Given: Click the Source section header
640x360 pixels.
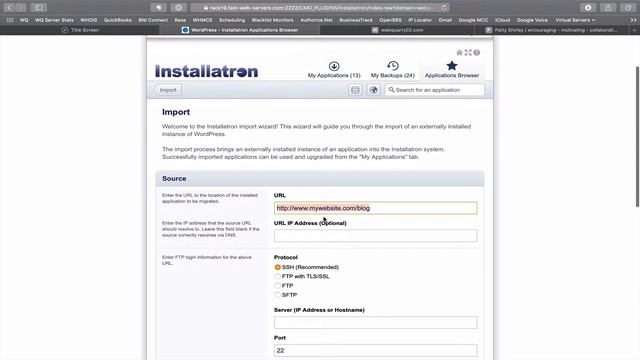Looking at the screenshot, I should click(320, 178).
